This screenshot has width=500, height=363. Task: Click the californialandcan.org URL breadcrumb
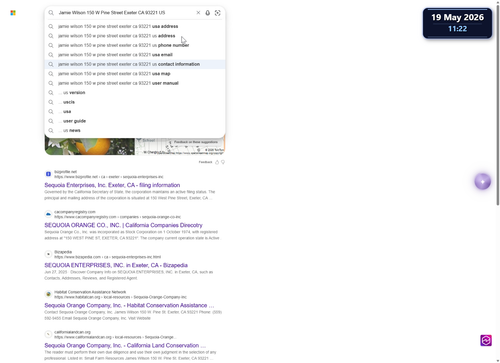pos(115,337)
